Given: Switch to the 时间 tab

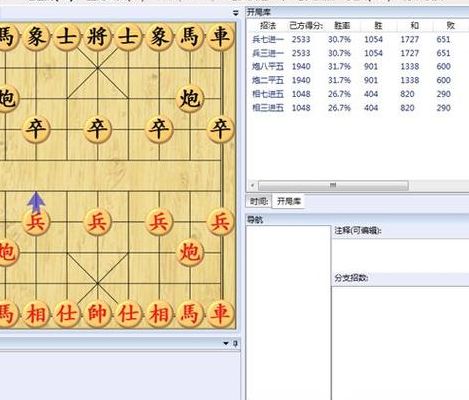Looking at the screenshot, I should (x=259, y=201).
